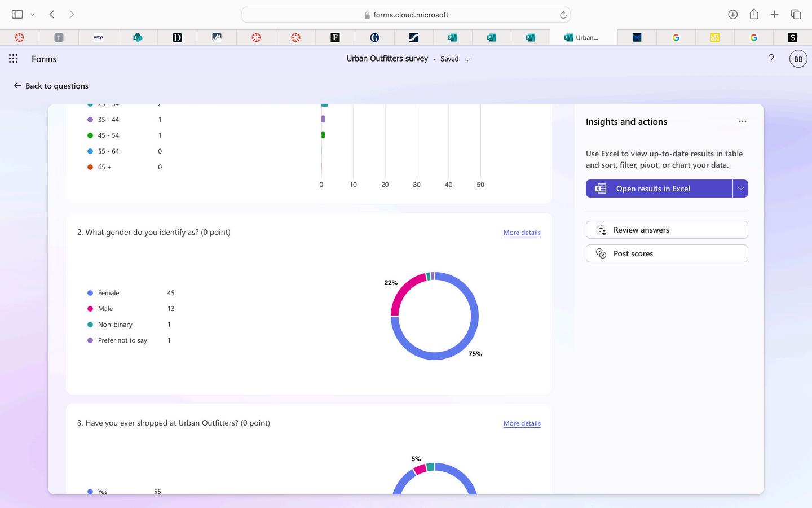Open More details for the gender question

522,233
